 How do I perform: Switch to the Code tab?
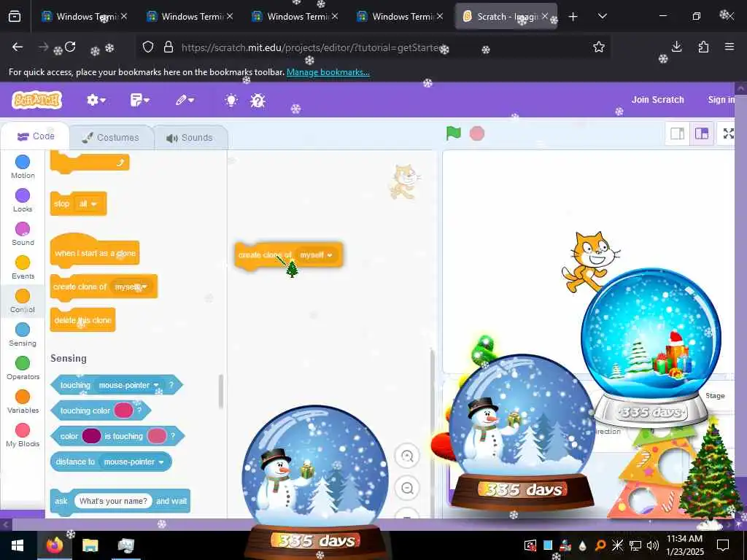[x=36, y=136]
